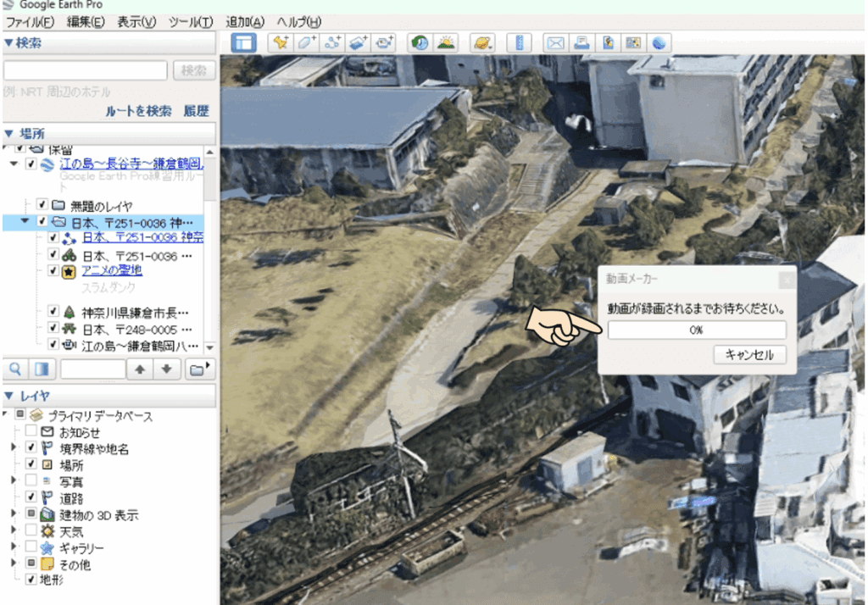Expand the 天気 layer node
This screenshot has height=605, width=868.
pos(14,531)
